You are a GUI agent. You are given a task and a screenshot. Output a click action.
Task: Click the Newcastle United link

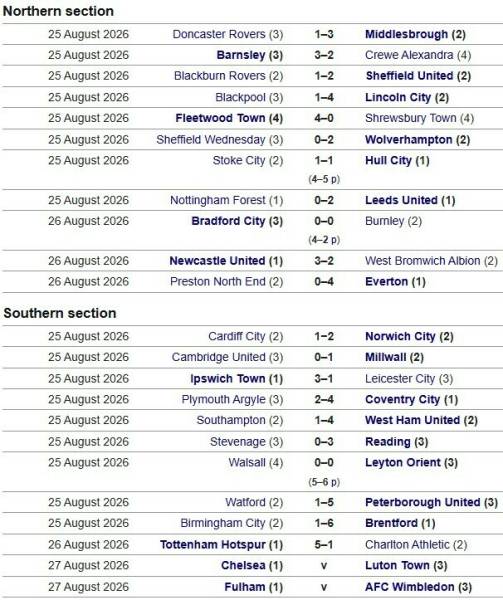(217, 261)
